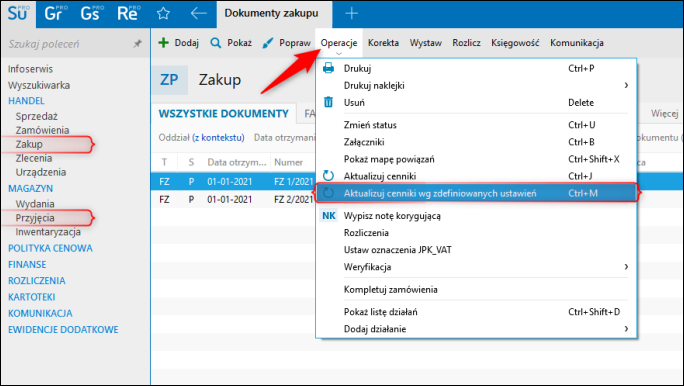Switch to the Gs PRO module
The width and height of the screenshot is (684, 386).
click(x=91, y=13)
